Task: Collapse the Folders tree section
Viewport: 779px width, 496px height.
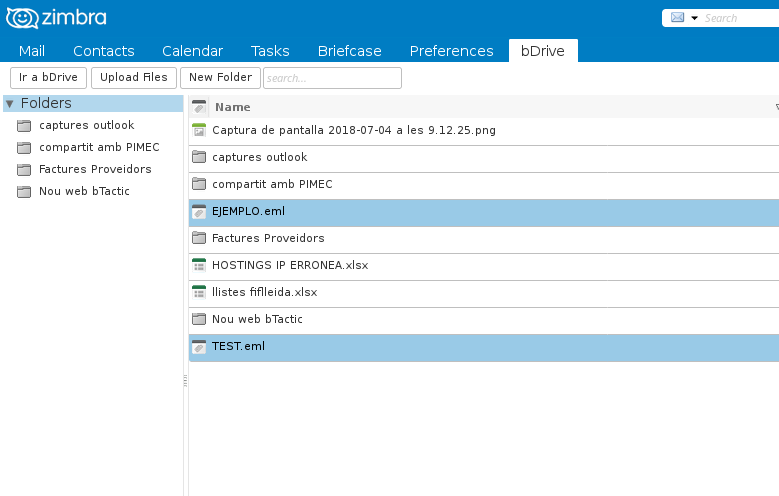Action: [10, 103]
